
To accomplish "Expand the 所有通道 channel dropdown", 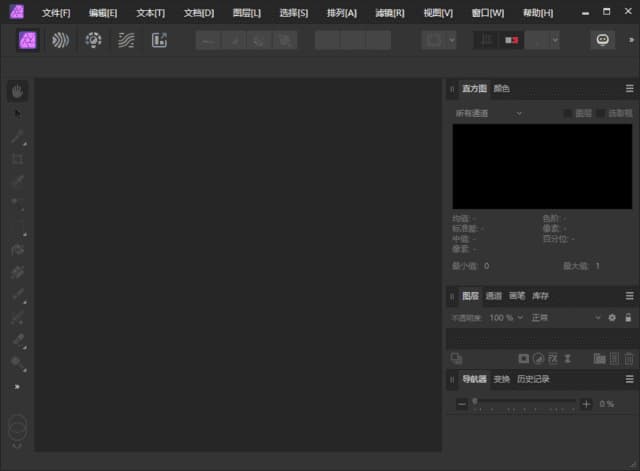I will tap(489, 114).
